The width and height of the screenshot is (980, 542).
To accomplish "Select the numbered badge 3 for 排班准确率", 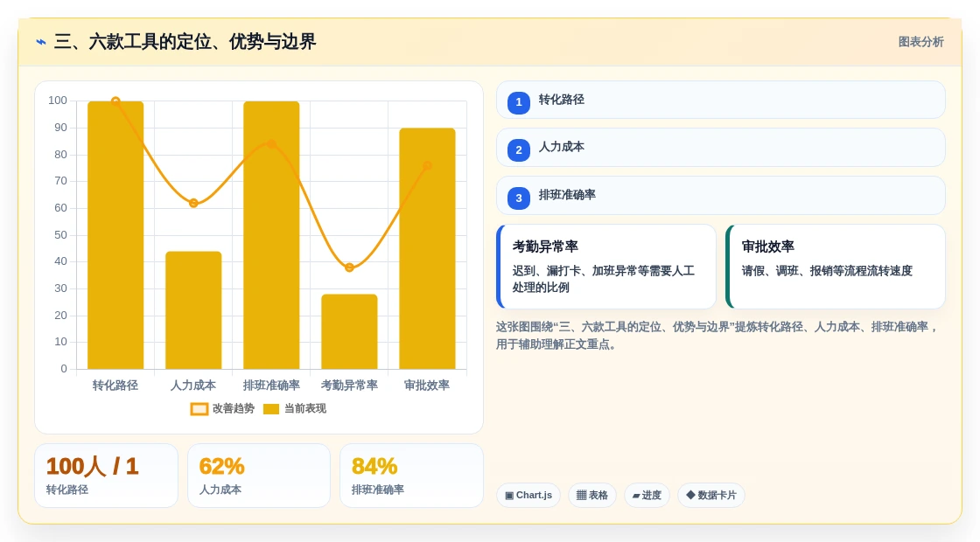I will (x=519, y=198).
